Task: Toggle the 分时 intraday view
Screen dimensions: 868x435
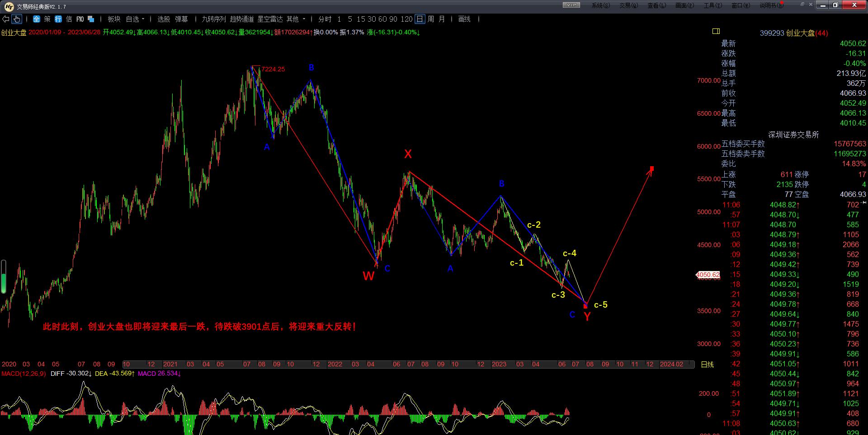Action: 325,19
